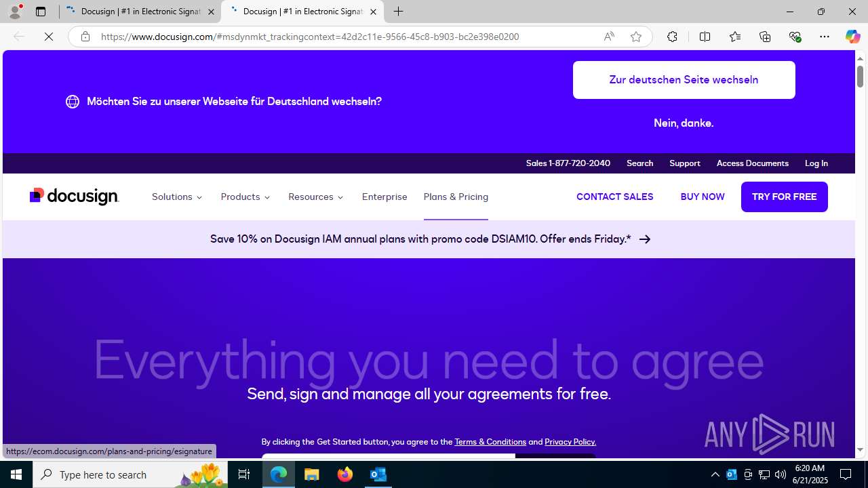
Task: Open Task View on the taskbar
Action: tap(244, 474)
